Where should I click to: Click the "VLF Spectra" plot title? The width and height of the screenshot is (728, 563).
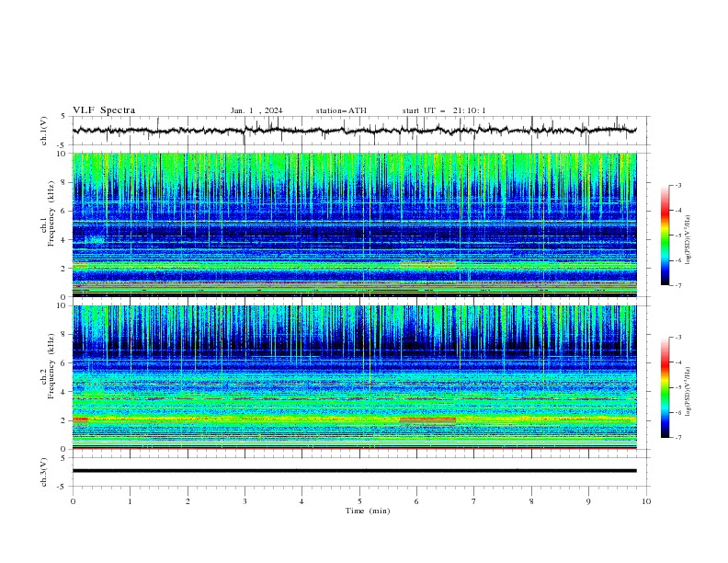tap(104, 110)
